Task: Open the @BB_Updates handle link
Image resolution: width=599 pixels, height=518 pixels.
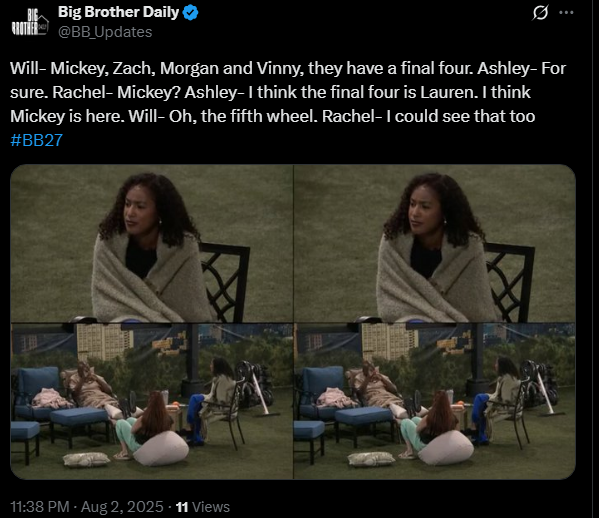Action: pos(105,32)
